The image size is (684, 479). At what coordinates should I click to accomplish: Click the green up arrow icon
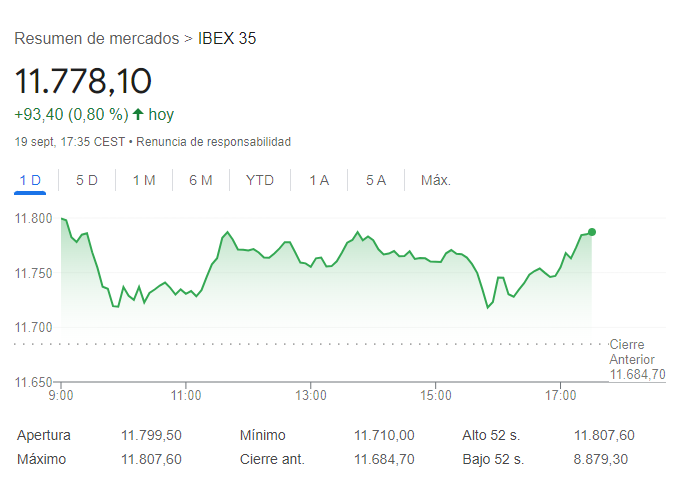coord(138,114)
